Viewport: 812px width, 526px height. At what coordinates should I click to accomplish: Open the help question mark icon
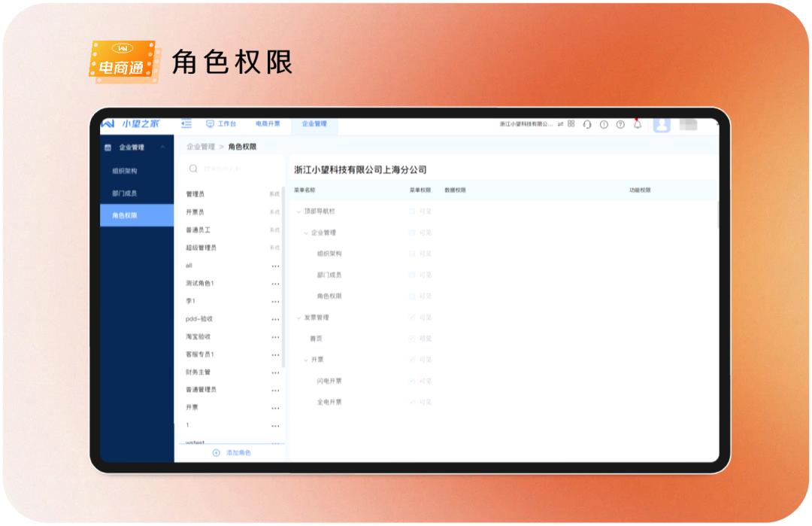[x=621, y=125]
